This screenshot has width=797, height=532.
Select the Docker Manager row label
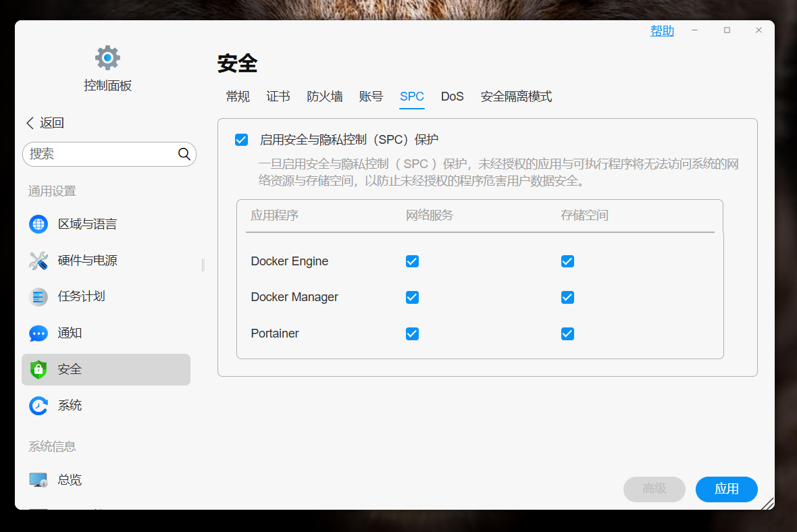point(294,297)
